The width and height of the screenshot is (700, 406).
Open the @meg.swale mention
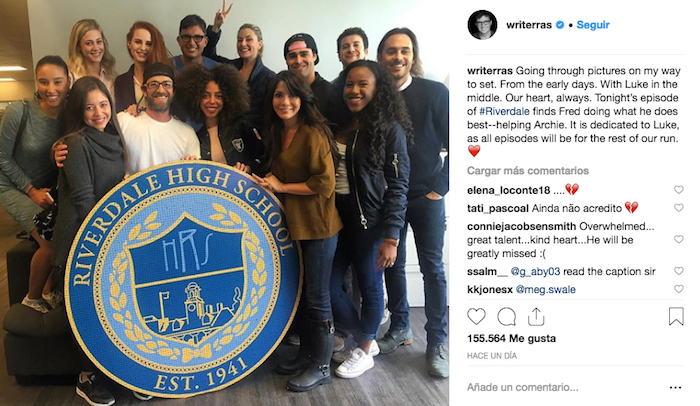click(546, 290)
